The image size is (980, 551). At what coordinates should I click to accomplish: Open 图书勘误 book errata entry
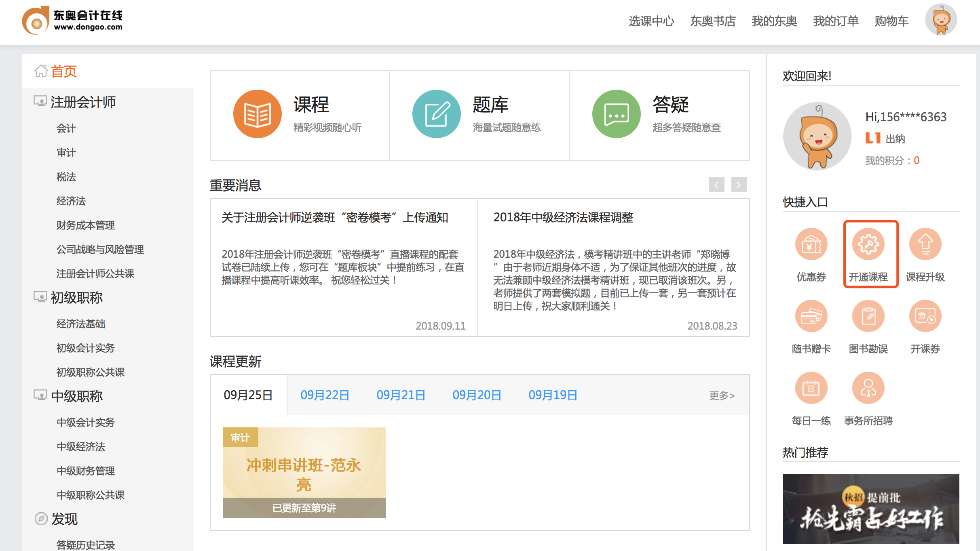point(868,316)
